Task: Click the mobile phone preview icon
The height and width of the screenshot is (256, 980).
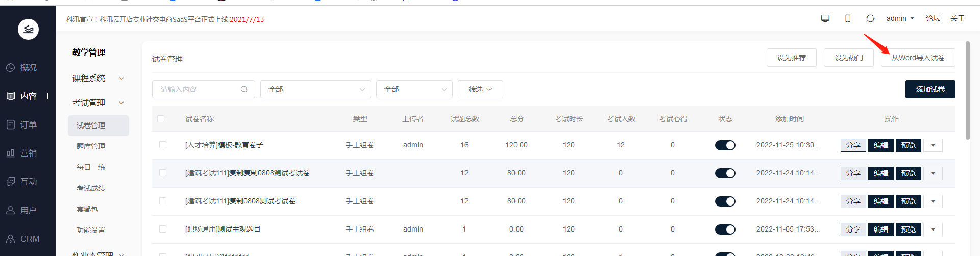Action: (x=848, y=18)
